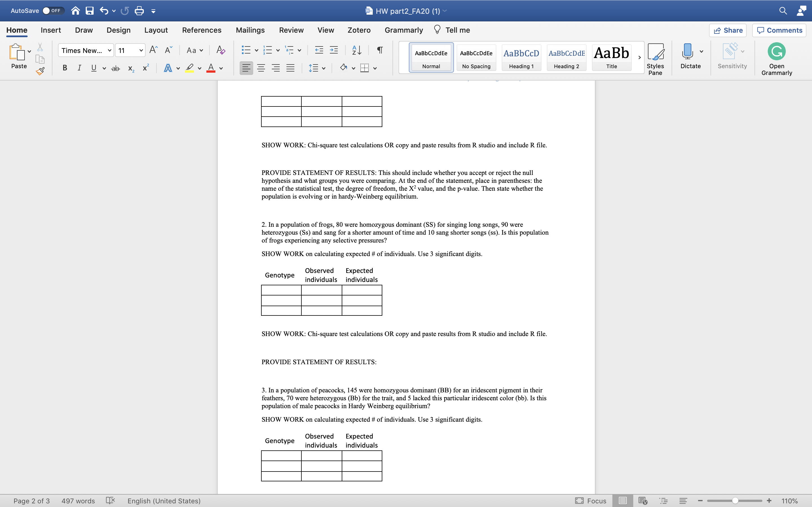
Task: Open the Layout ribbon tab
Action: click(156, 30)
